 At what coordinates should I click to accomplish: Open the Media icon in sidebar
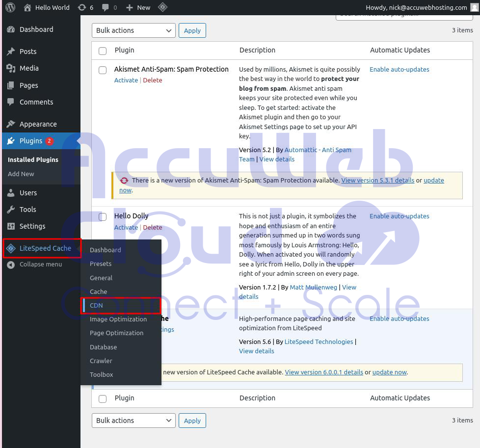[11, 68]
